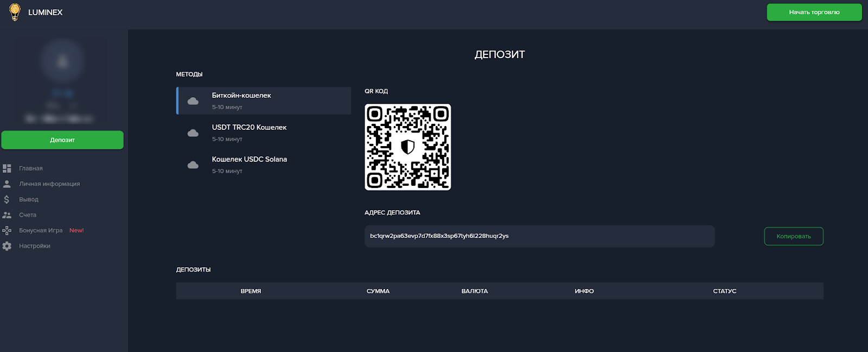Open Личная информация page
Image resolution: width=868 pixels, height=352 pixels.
49,184
